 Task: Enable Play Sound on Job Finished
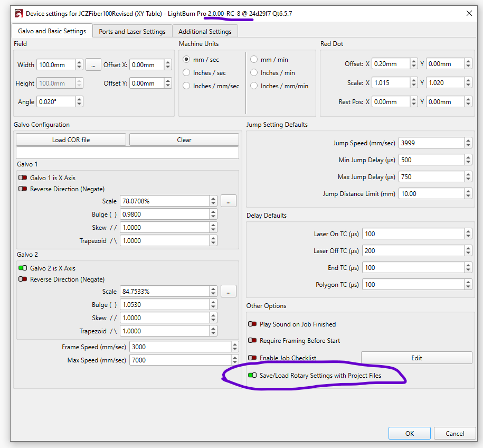(252, 324)
